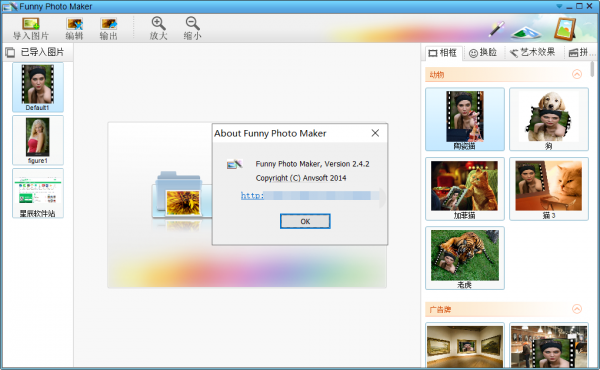Screen dimensions: 600x370
Task: Collapse the 动物 category section
Action: (577, 74)
